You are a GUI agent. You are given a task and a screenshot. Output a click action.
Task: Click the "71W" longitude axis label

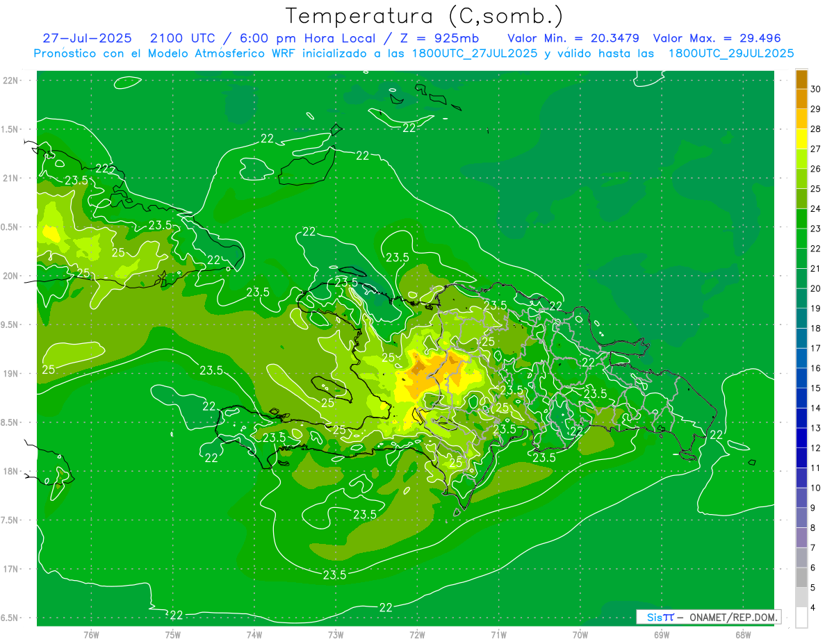click(x=498, y=635)
